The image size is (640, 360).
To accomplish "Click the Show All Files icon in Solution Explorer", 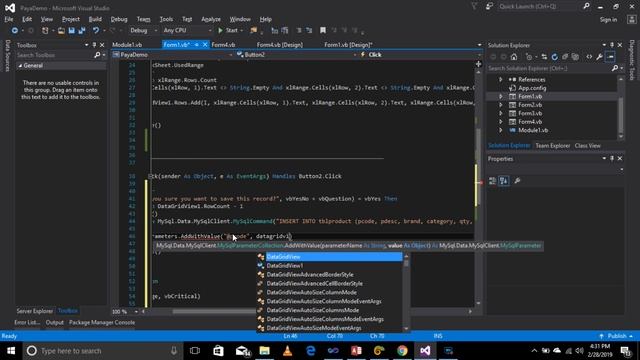I will tap(575, 57).
